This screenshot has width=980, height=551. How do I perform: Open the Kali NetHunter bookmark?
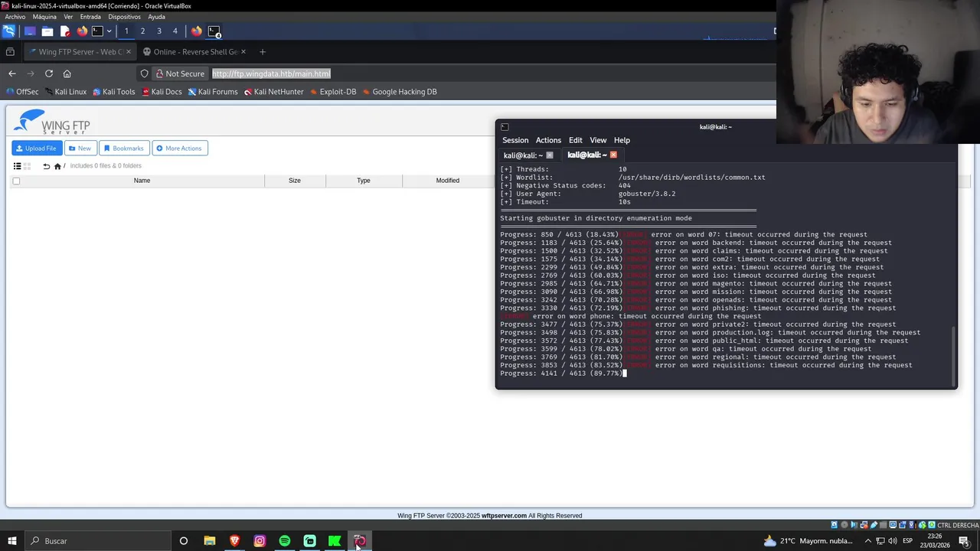point(273,92)
